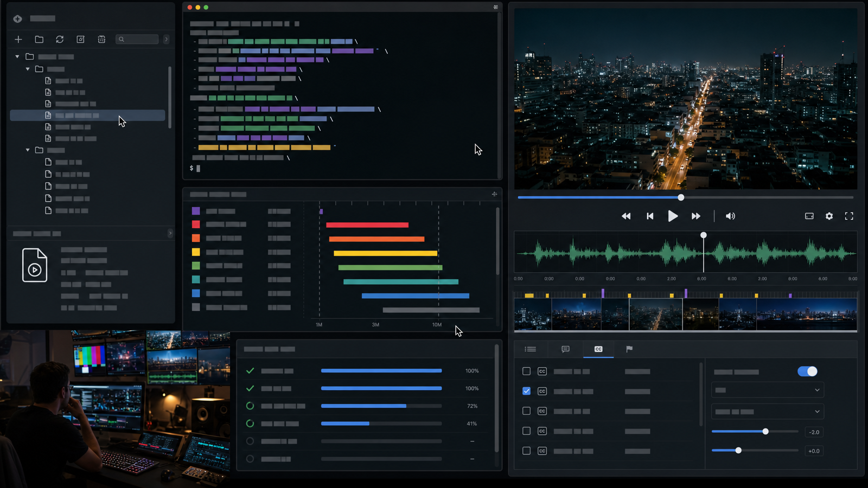The width and height of the screenshot is (868, 488).
Task: Open the flag tab in the bottom-right panel
Action: [629, 349]
